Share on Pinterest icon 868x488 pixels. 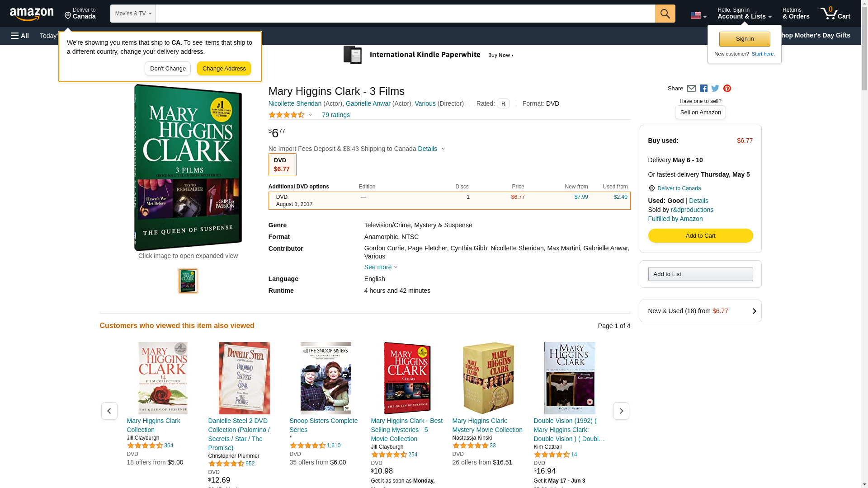[x=727, y=89]
